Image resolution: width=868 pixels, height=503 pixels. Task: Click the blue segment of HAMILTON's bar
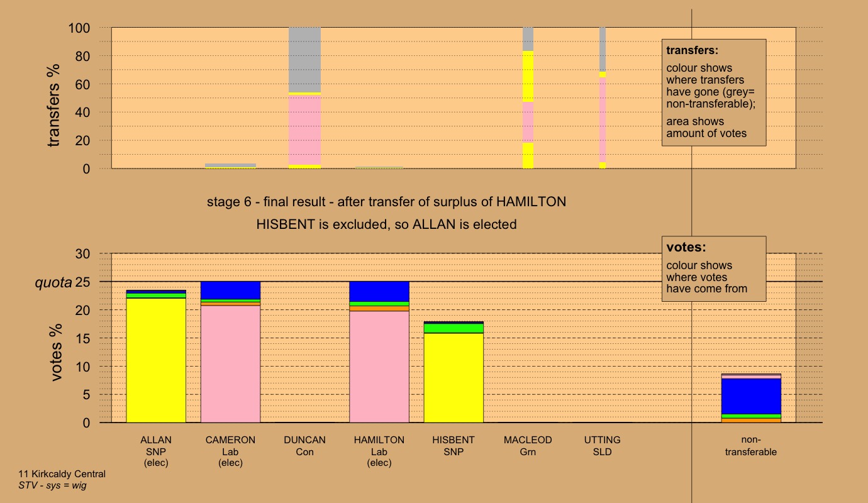(x=379, y=292)
